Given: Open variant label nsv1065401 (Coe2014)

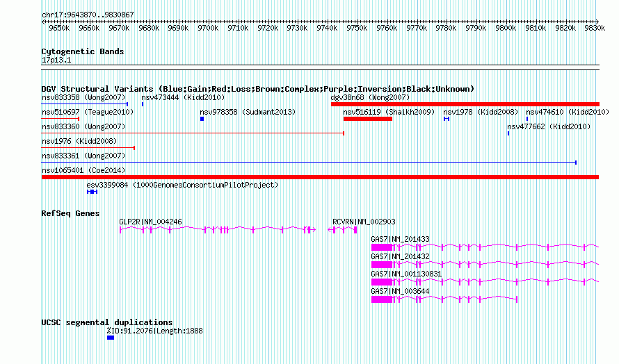Looking at the screenshot, I should click(x=83, y=170).
